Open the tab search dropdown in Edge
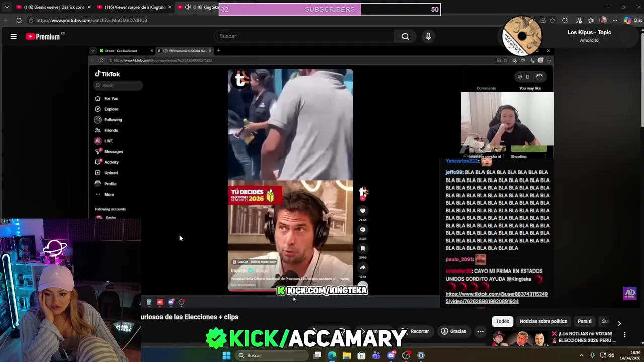This screenshot has width=644, height=362. 6,7
